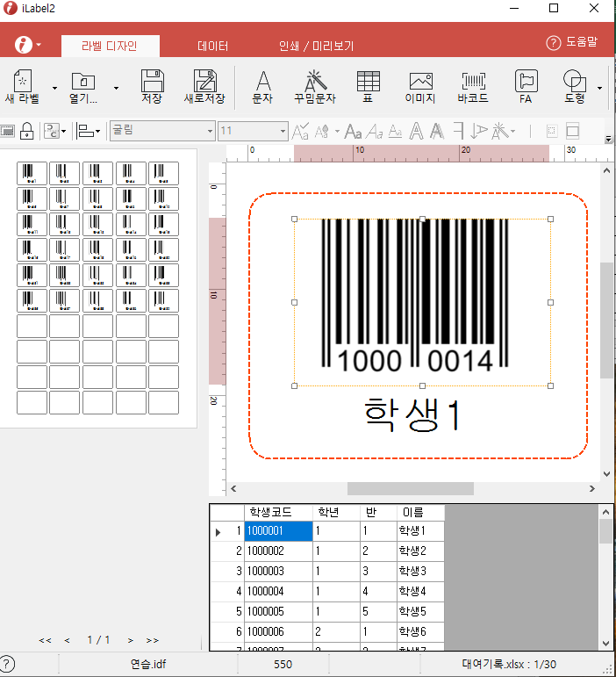Click the FA tool icon
Viewport: 616px width, 677px height.
click(x=526, y=86)
